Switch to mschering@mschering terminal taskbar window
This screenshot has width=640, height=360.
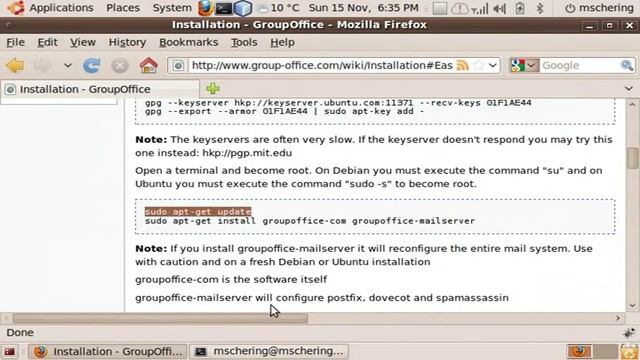(x=269, y=351)
